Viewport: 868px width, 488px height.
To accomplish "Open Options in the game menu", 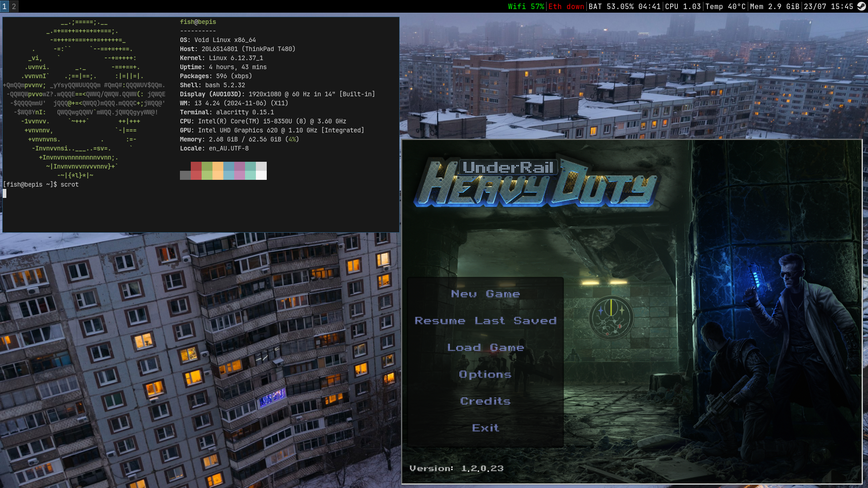I will tap(486, 374).
